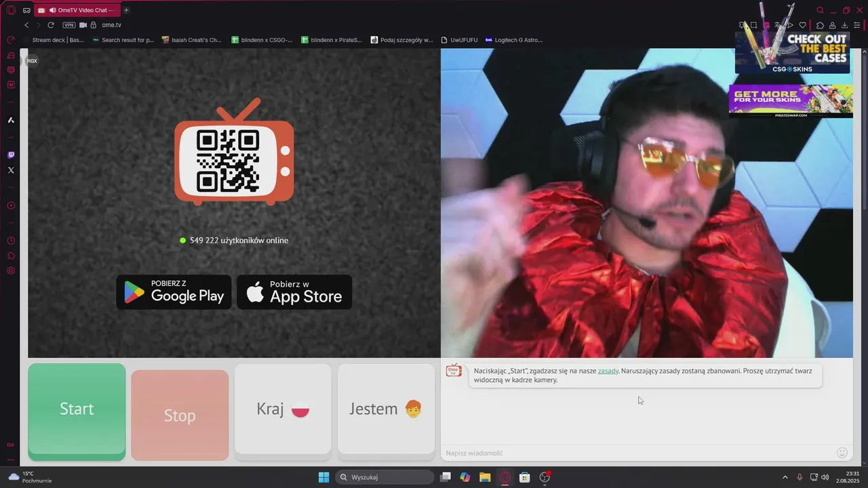
Task: View site security padlock info
Action: click(x=93, y=25)
